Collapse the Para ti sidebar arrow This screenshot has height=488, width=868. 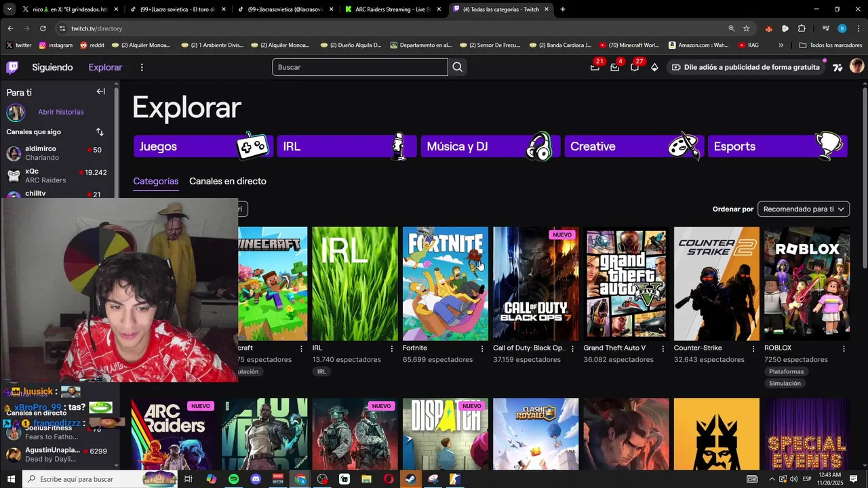(x=100, y=91)
